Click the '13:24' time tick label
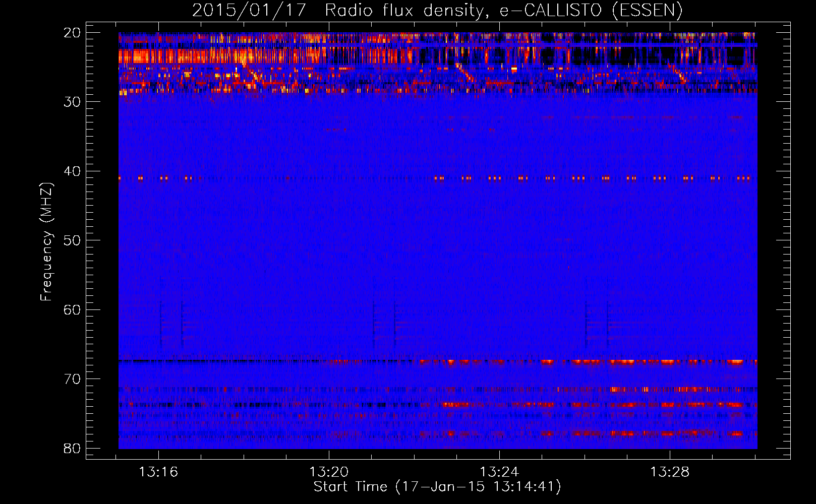Screen dimensions: 816x504 [x=499, y=472]
